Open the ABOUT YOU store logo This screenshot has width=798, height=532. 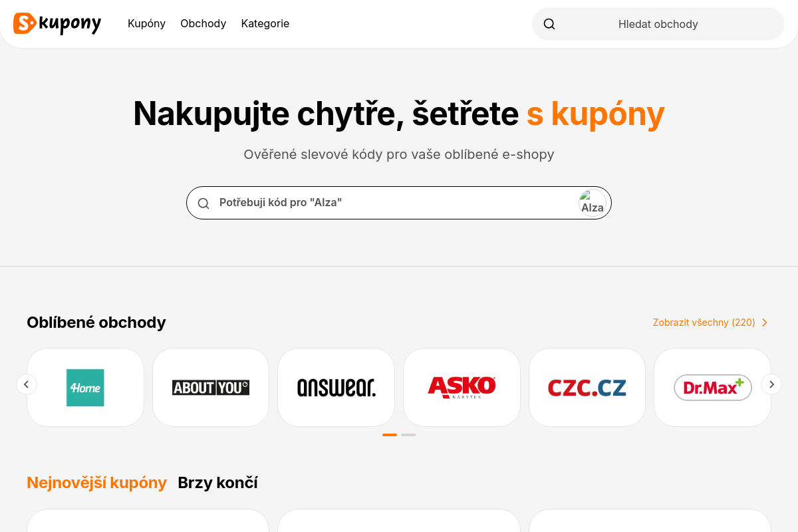[211, 387]
